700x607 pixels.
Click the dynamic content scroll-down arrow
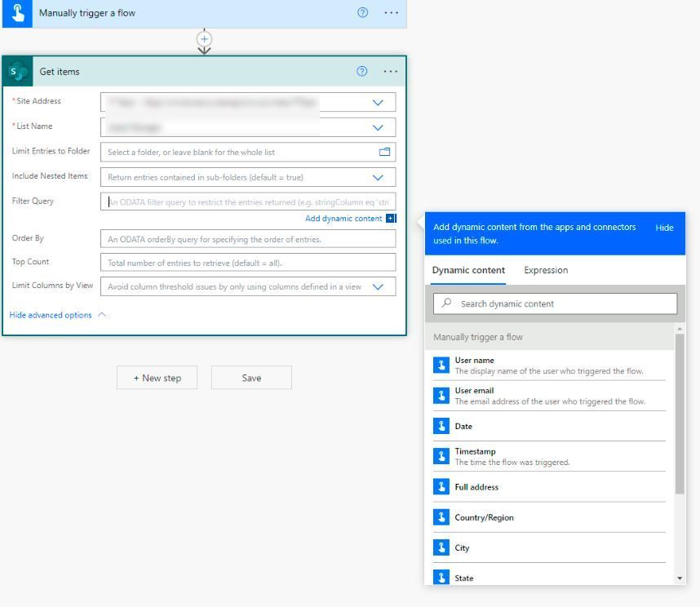[x=680, y=578]
